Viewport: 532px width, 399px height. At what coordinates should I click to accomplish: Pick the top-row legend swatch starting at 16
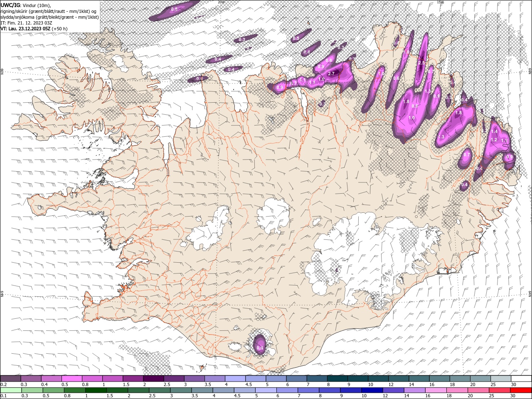click(439, 379)
